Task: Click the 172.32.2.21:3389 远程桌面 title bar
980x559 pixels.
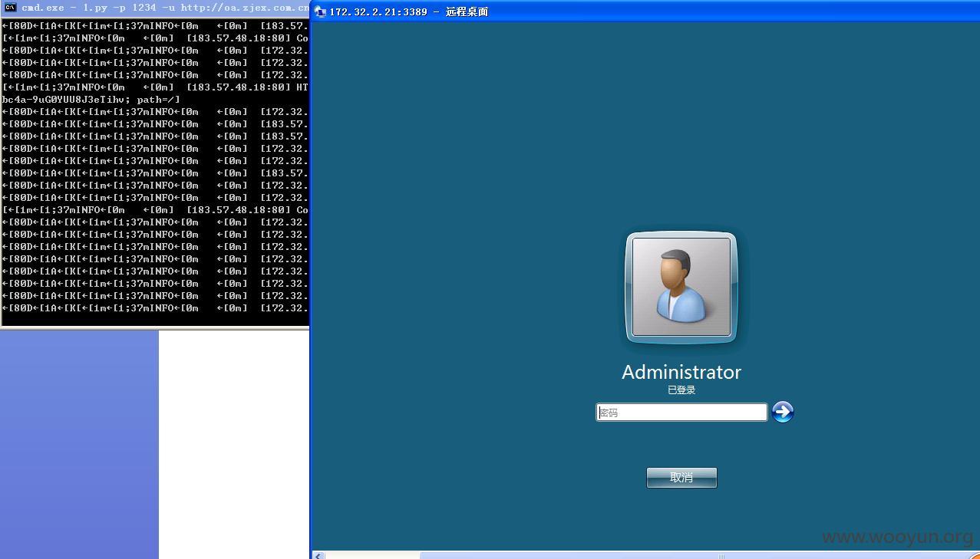Action: (x=645, y=12)
